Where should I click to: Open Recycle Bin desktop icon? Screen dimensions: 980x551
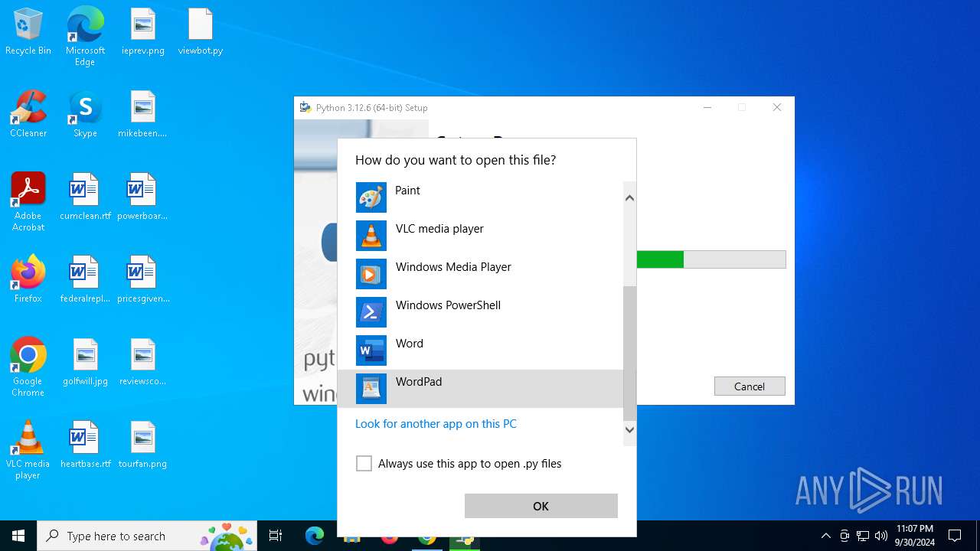pos(28,32)
